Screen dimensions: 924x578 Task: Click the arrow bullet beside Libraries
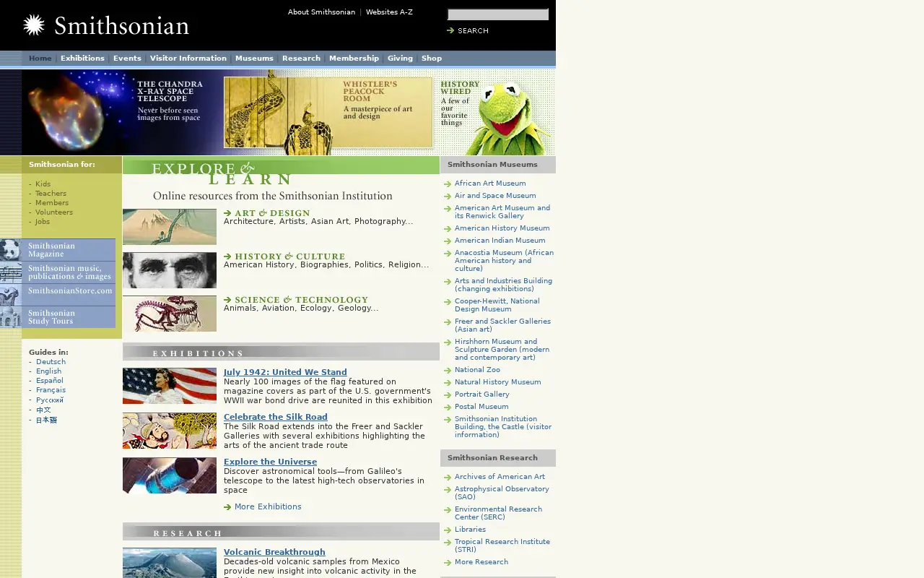(448, 530)
